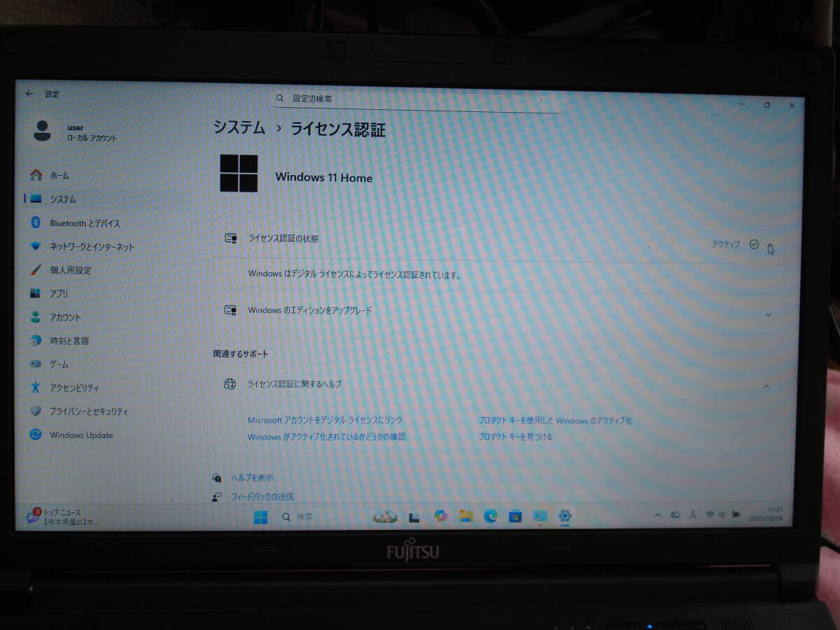
Task: Open the black L-shaped taskbar app
Action: [414, 517]
